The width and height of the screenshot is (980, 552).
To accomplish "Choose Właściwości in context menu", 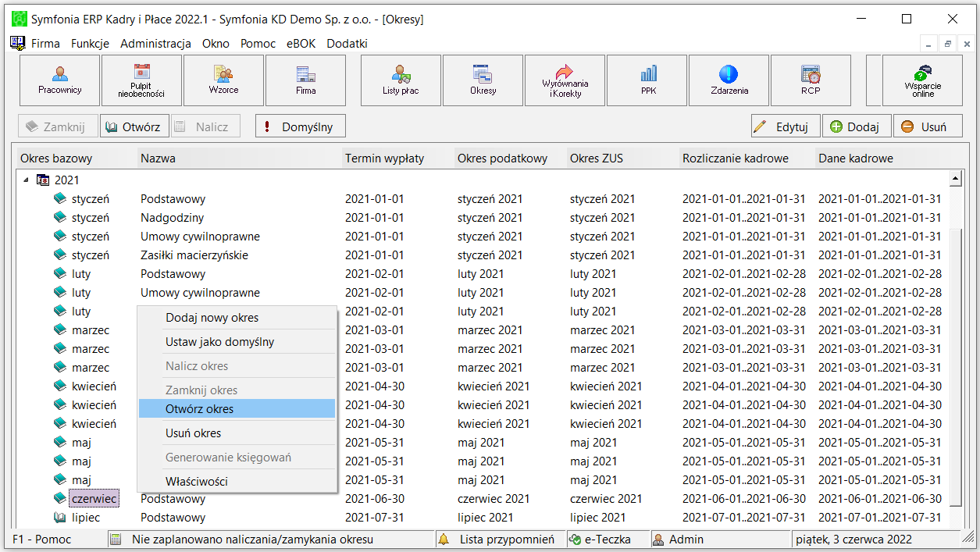I will pos(237,481).
